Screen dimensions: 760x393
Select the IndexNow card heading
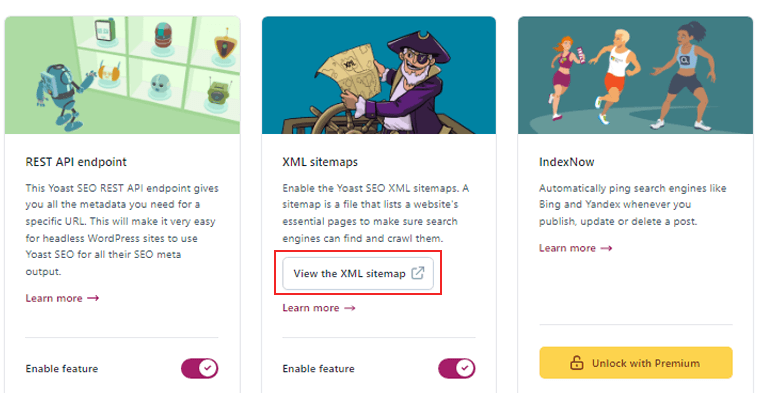[x=567, y=162]
